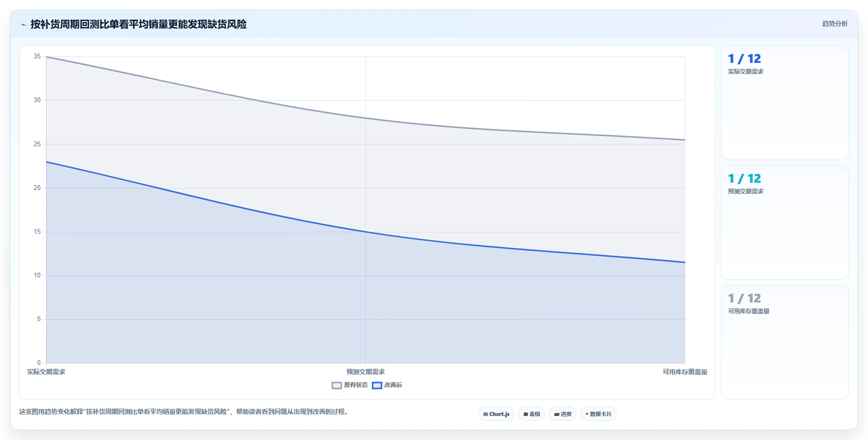This screenshot has height=440, width=868.
Task: Open the 可用库存覆盖量 1/12 card
Action: point(785,342)
